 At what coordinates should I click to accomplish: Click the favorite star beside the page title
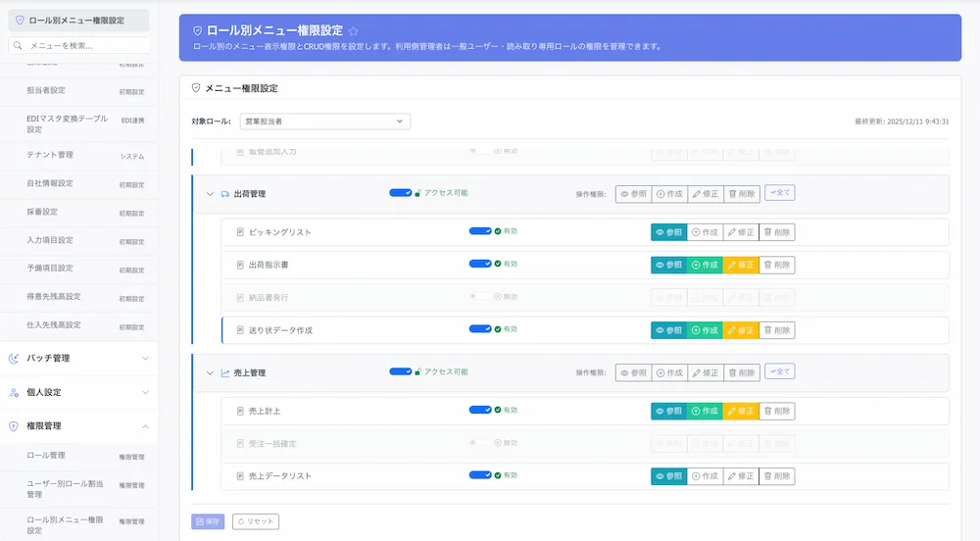[354, 31]
